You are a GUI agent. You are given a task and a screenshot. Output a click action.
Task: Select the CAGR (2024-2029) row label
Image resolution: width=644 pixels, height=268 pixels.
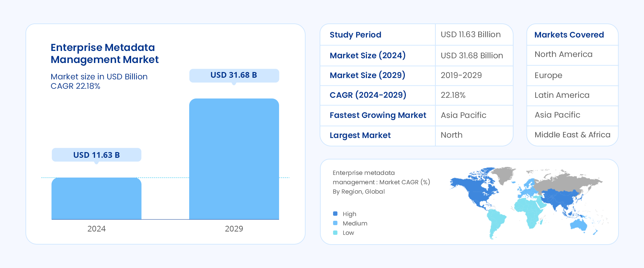point(368,95)
